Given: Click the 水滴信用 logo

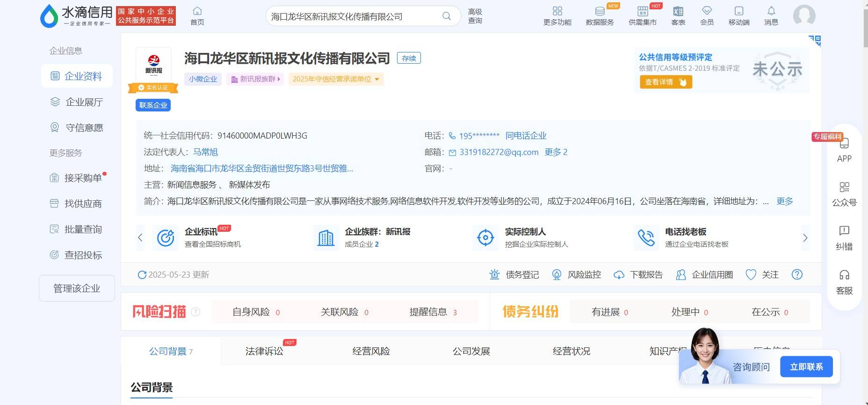Looking at the screenshot, I should coord(76,16).
